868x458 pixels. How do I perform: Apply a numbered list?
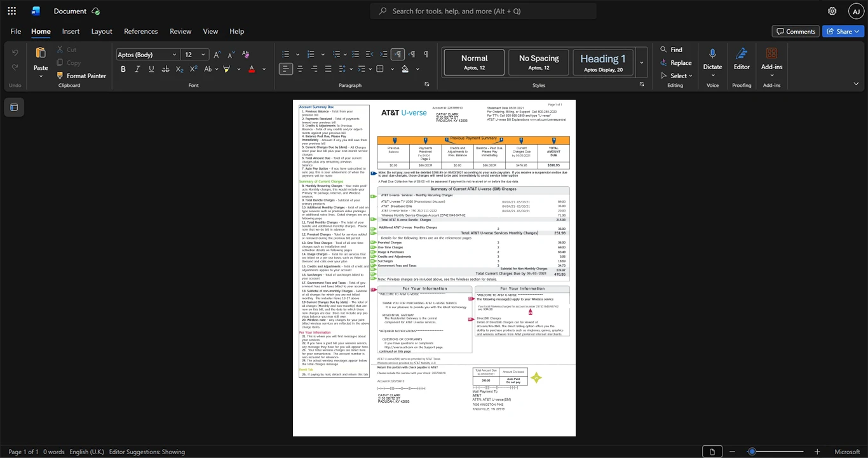(311, 55)
